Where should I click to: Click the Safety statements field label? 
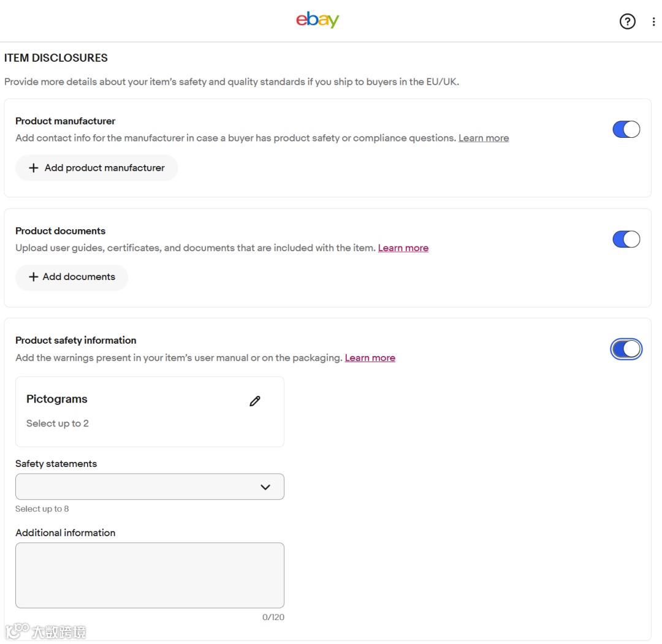56,464
